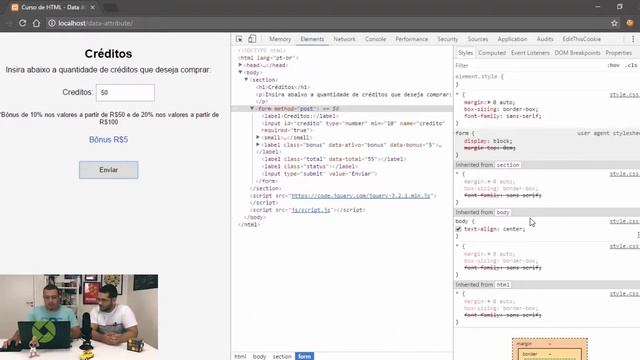
Task: Open the Properties sidebar tab
Action: [x=618, y=53]
